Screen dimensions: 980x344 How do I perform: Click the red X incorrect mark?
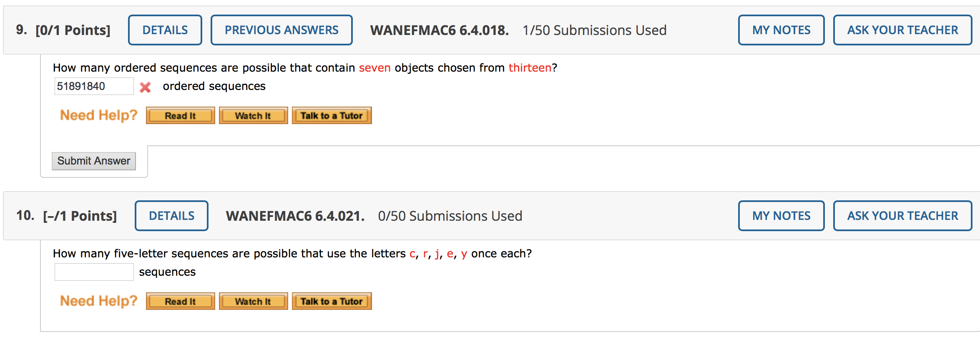coord(145,87)
